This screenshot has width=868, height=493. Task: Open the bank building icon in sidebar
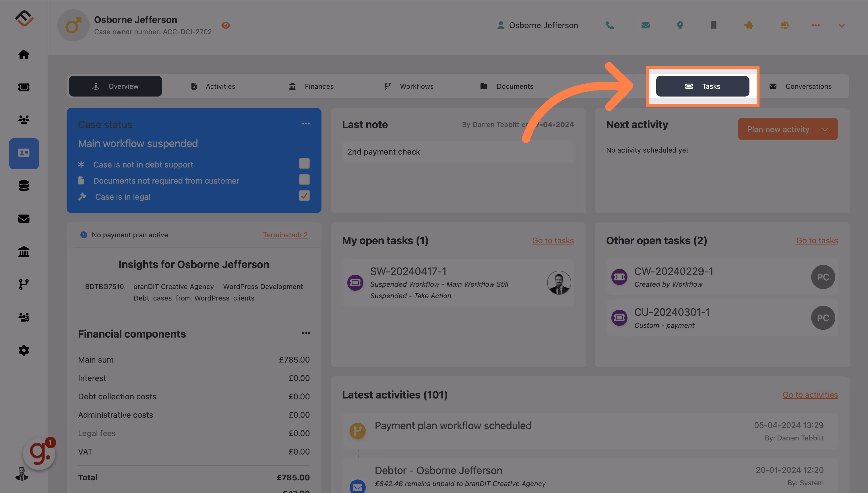click(x=24, y=252)
